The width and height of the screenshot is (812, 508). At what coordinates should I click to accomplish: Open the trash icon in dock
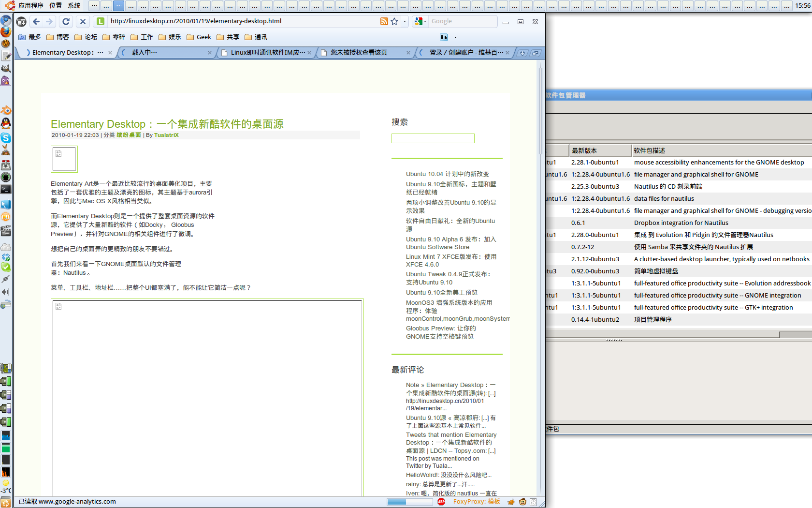[6, 502]
